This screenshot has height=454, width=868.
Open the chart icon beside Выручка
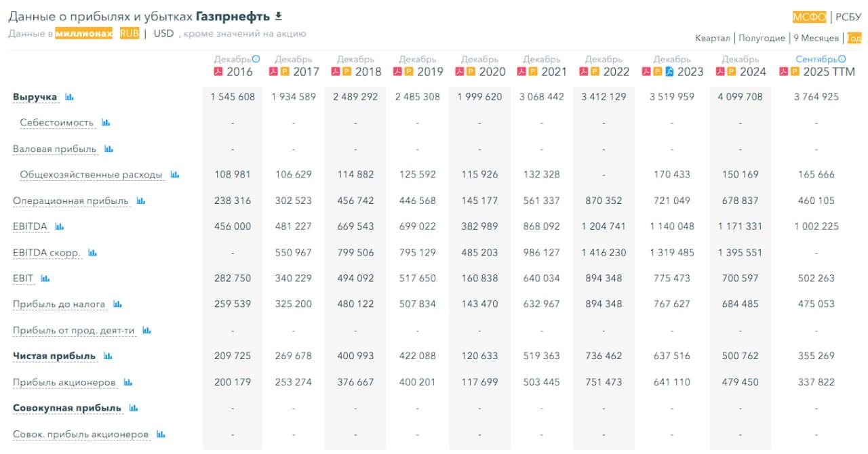tap(69, 97)
